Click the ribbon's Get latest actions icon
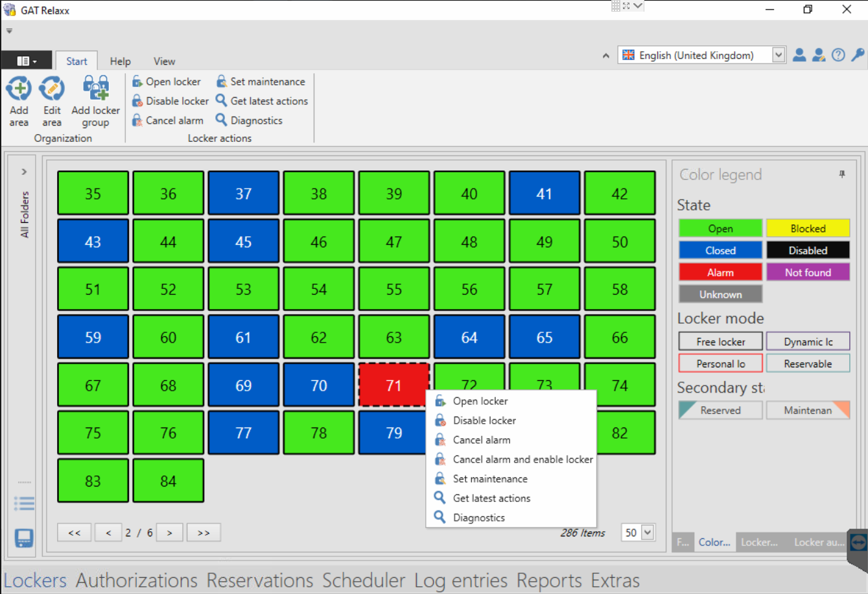868x594 pixels. click(x=222, y=101)
